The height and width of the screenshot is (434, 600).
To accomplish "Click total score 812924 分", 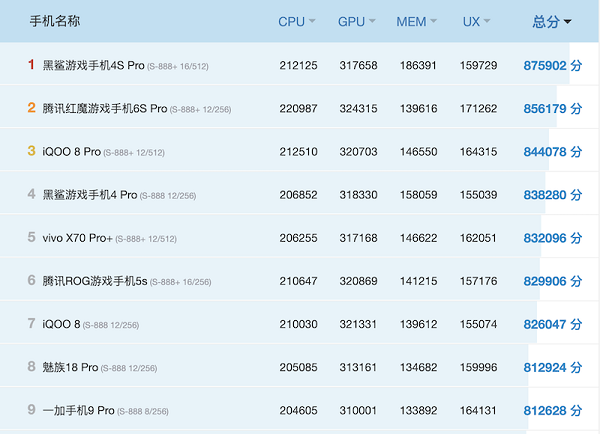I will coord(553,367).
